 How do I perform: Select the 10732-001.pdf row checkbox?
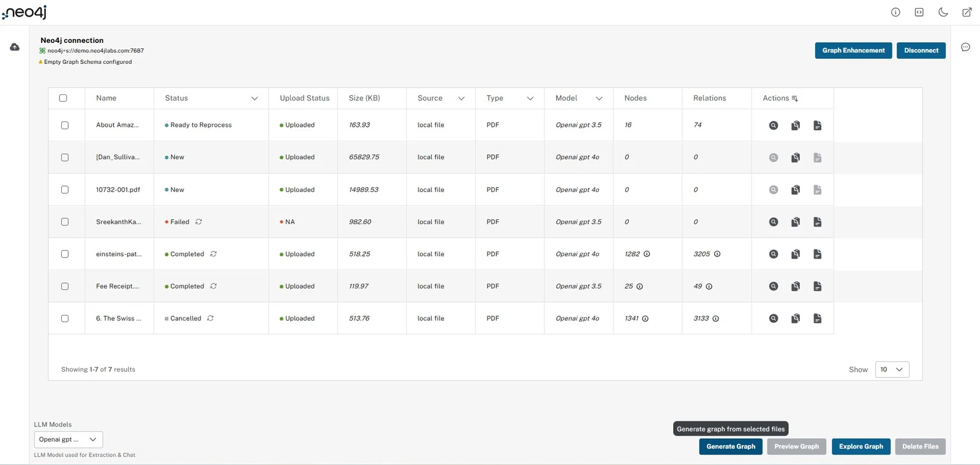coord(65,190)
